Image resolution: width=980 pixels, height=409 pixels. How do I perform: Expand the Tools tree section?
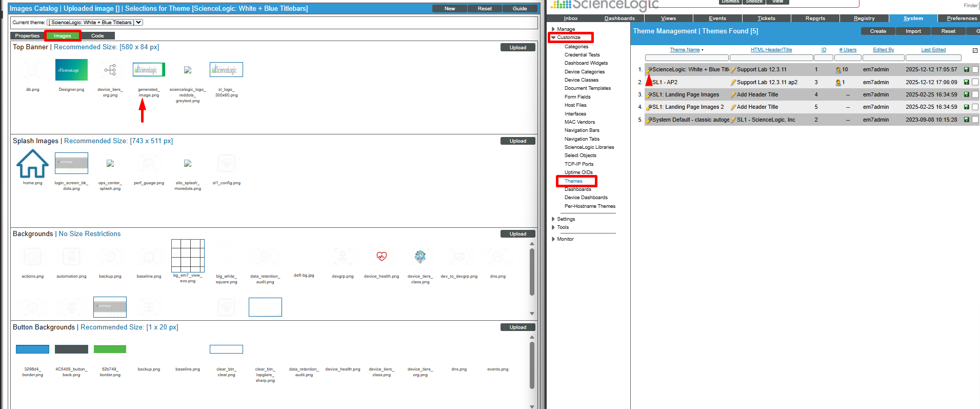click(553, 227)
